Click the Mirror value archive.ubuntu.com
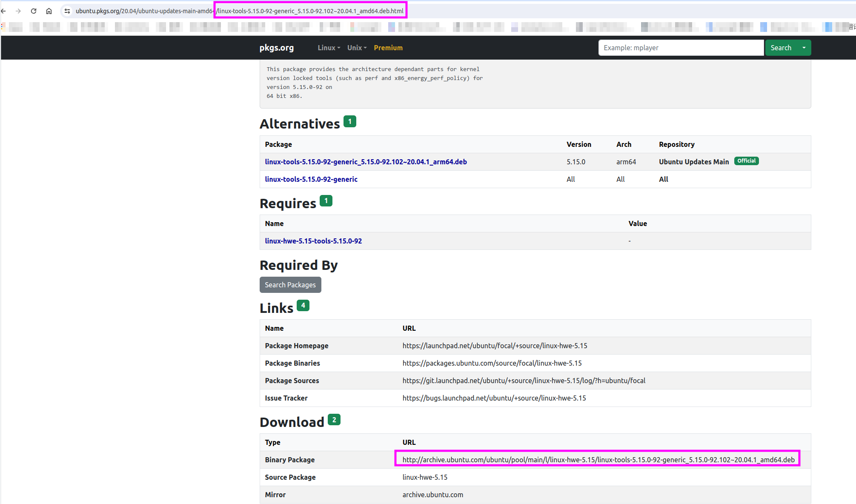Image resolution: width=856 pixels, height=504 pixels. [x=433, y=495]
